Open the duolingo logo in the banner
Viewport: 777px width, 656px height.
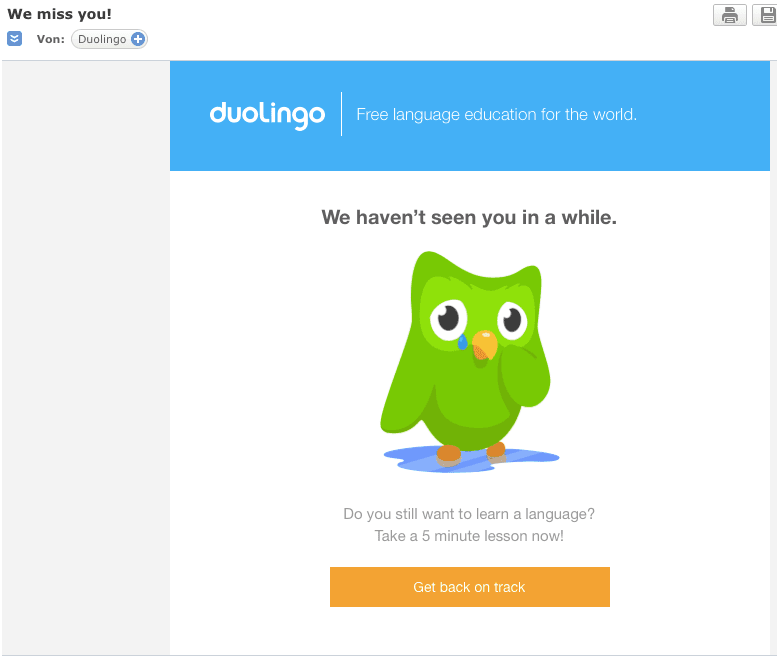coord(267,115)
